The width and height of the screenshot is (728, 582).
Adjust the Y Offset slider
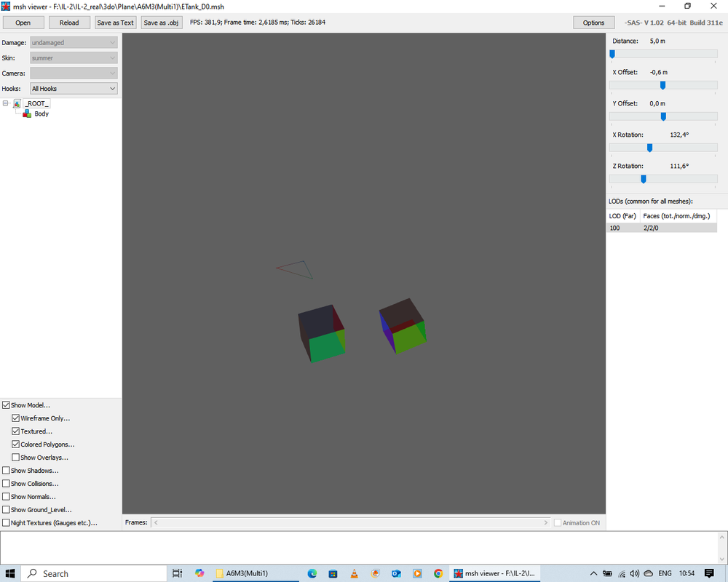[x=663, y=116]
